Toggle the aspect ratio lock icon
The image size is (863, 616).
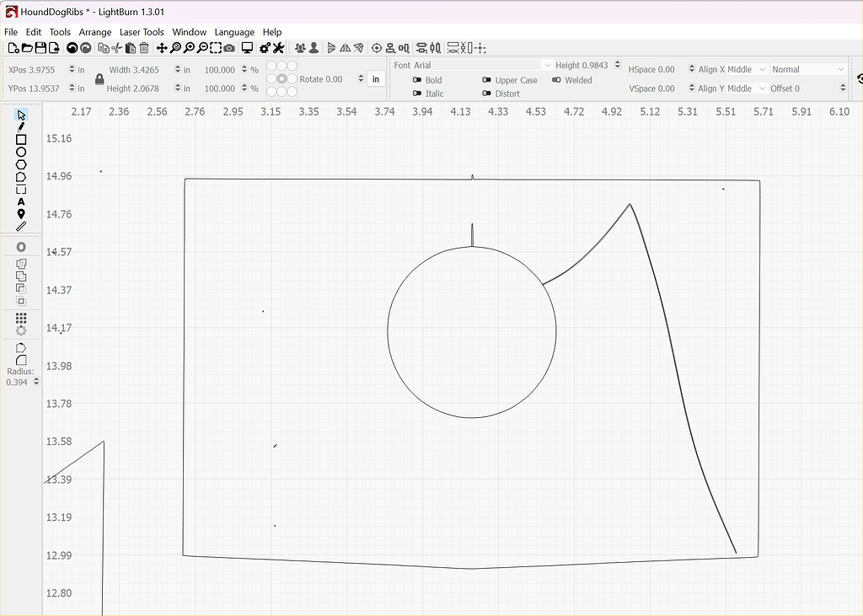[x=99, y=79]
